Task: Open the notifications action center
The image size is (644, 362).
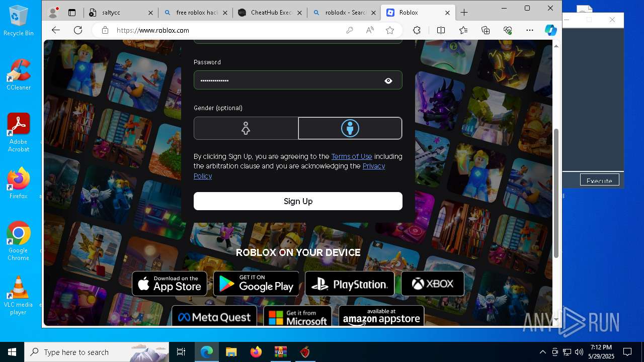Action: [627, 352]
